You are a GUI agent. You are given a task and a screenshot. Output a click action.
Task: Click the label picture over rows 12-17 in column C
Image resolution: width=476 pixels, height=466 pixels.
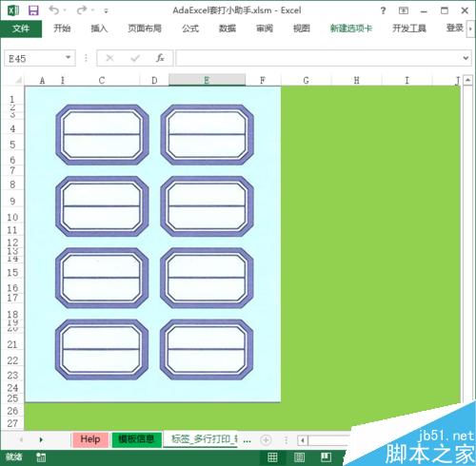pos(102,278)
